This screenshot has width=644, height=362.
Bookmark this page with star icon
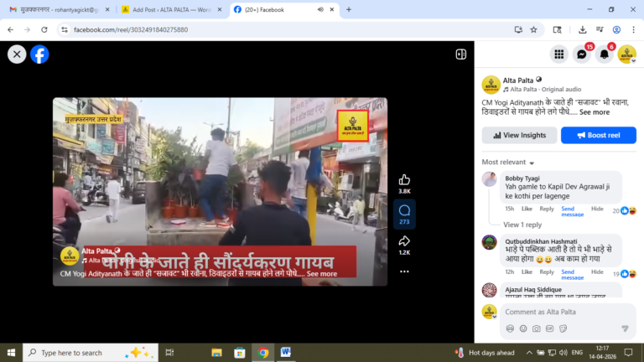[x=533, y=29]
